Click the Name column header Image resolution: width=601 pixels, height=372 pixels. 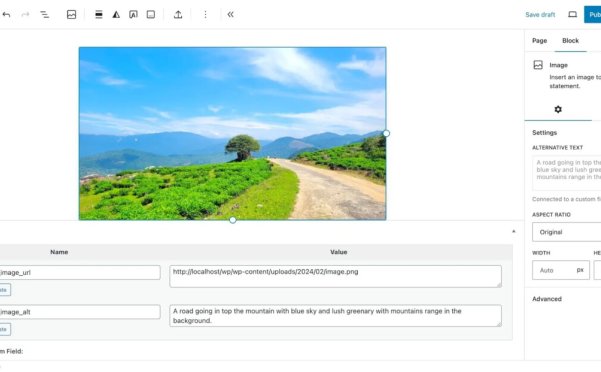tap(59, 252)
